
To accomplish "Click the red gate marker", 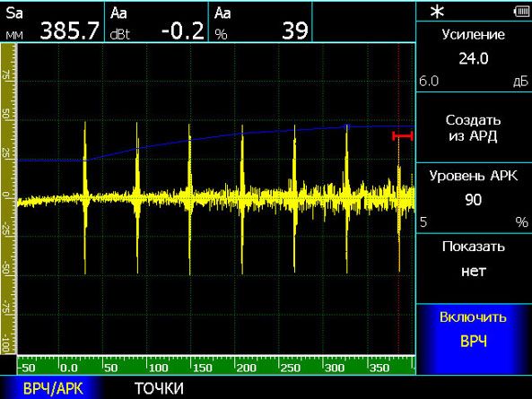I will [403, 136].
